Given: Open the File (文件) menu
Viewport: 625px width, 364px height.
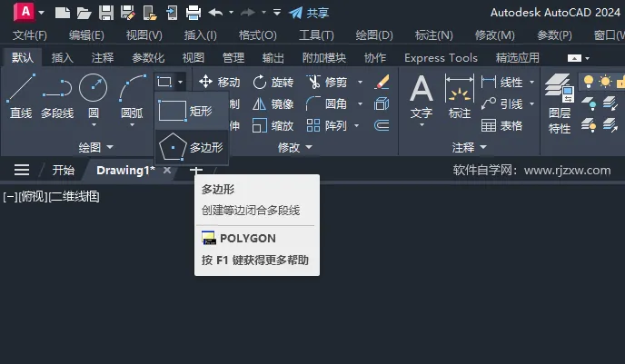Looking at the screenshot, I should pos(30,35).
